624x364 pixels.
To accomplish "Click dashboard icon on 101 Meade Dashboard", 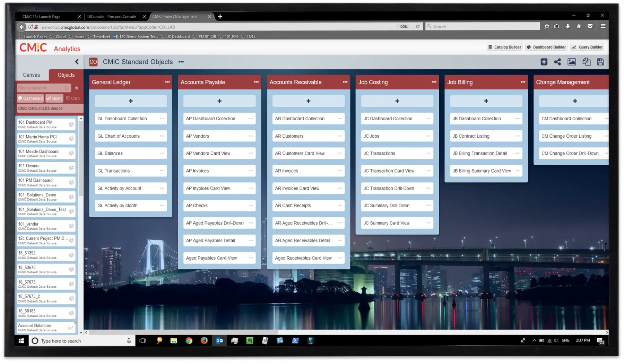I will coord(71,154).
